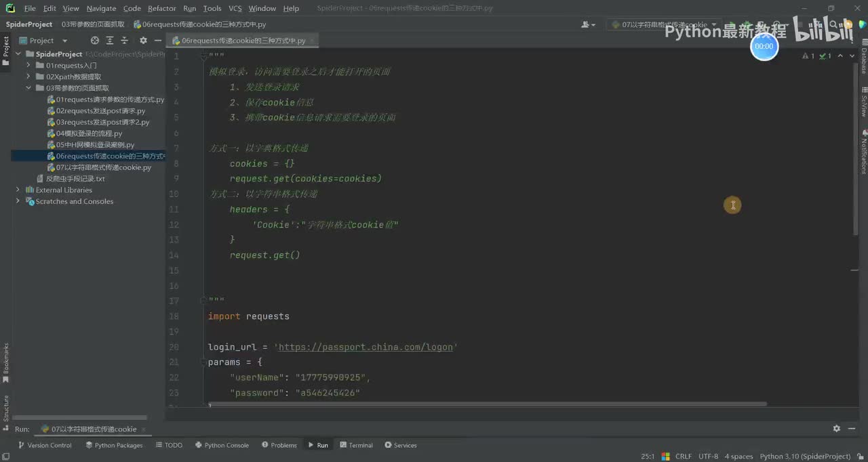Click the locate-file target icon in Project panel
The height and width of the screenshot is (462, 868).
click(x=95, y=41)
